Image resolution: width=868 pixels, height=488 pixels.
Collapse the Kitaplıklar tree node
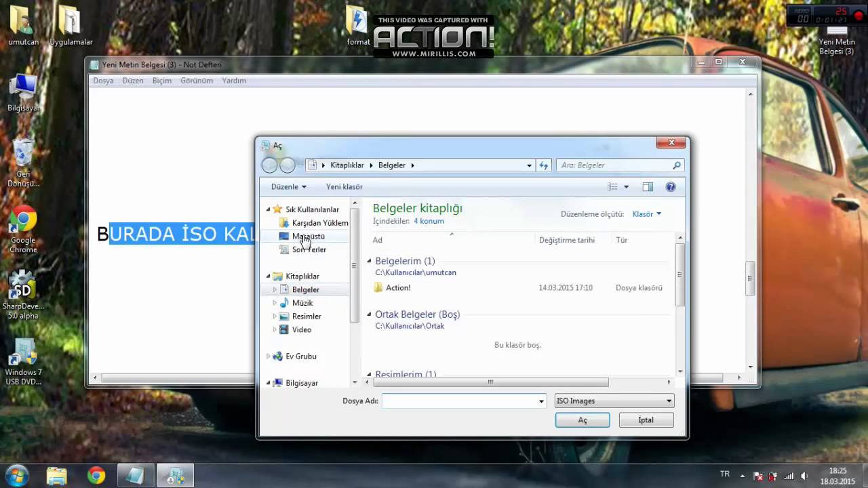[x=269, y=277]
